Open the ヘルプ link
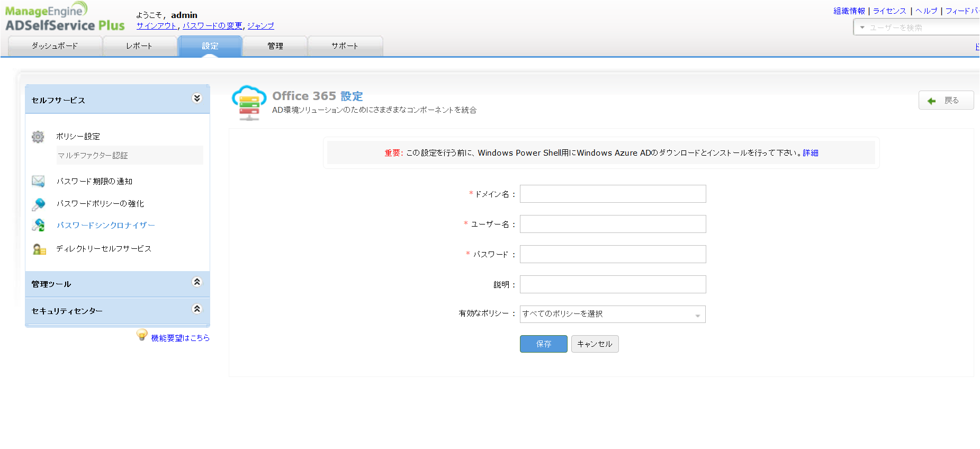Image resolution: width=980 pixels, height=449 pixels. click(927, 11)
